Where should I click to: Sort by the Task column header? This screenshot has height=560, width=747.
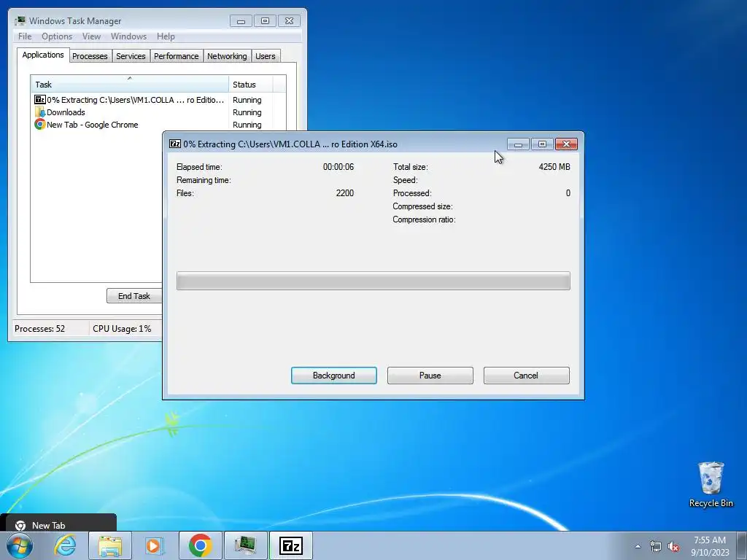130,84
